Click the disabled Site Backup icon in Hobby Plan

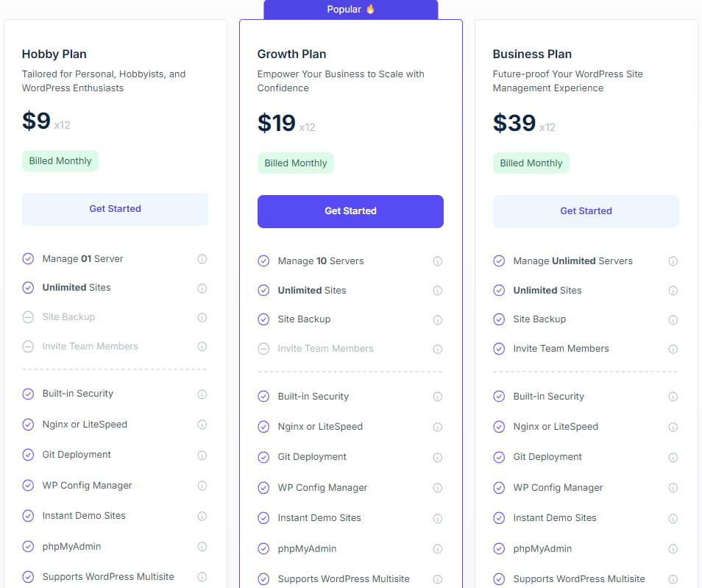coord(28,317)
